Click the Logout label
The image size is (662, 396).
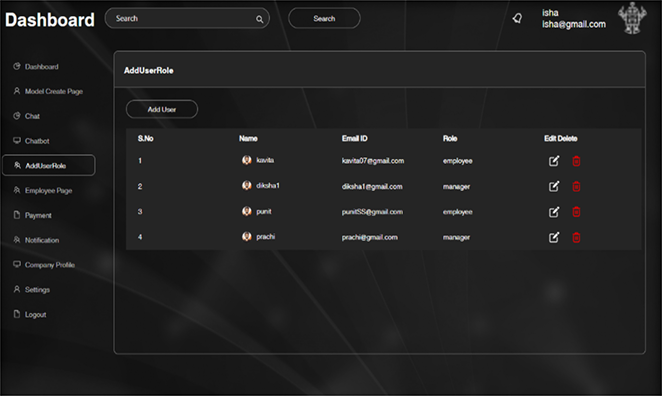[x=35, y=315]
